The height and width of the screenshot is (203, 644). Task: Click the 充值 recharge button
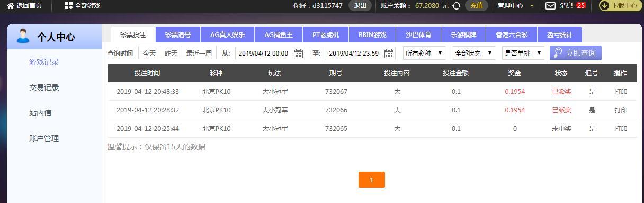point(477,6)
